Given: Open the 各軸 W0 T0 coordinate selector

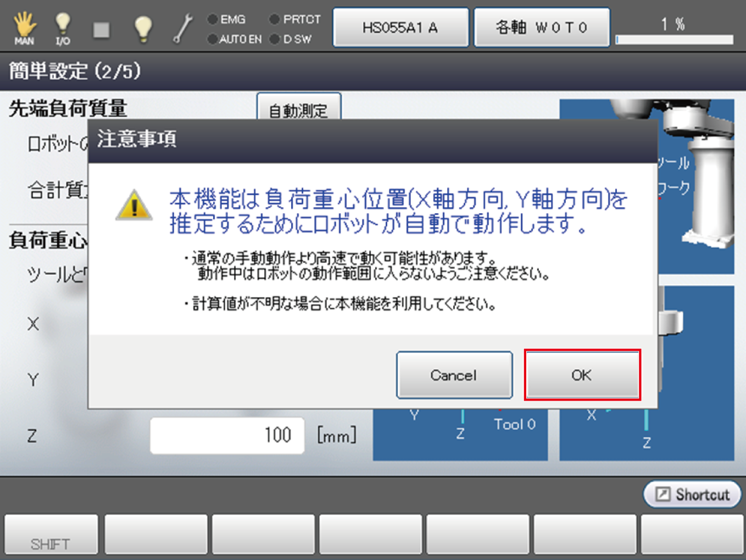Looking at the screenshot, I should click(542, 27).
